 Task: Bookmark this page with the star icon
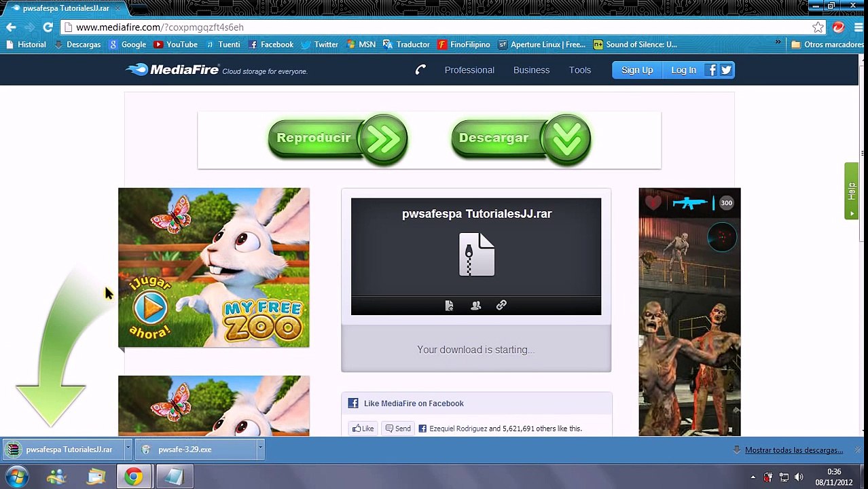[818, 27]
